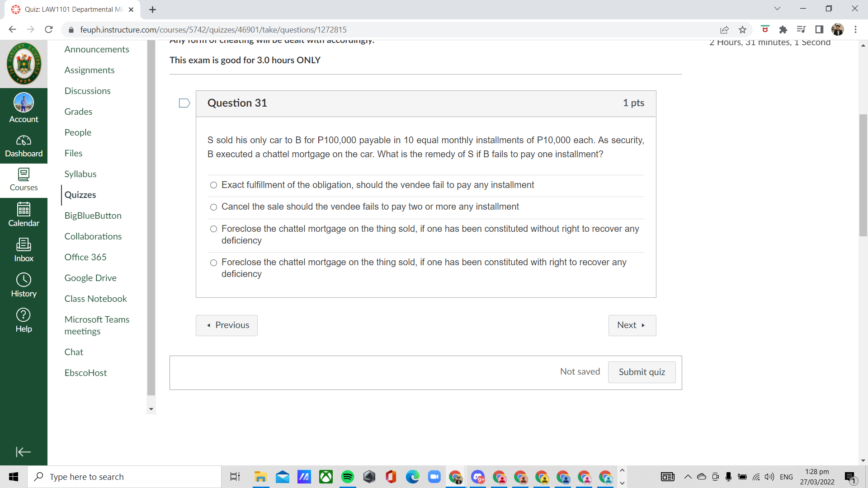Select the 'Exact fulfillment of the obligation' answer
868x488 pixels.
(x=213, y=185)
